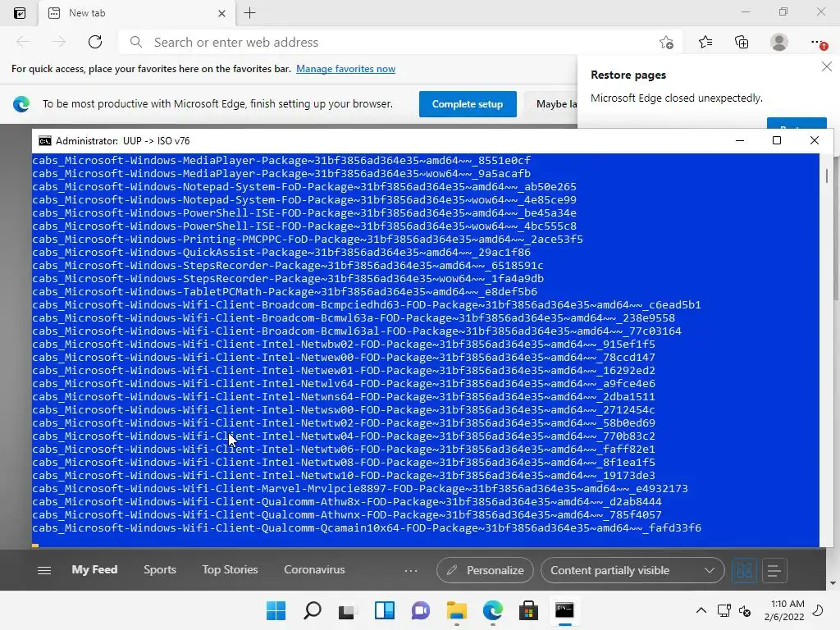Open Collections icon in Edge toolbar
This screenshot has width=840, height=630.
742,42
